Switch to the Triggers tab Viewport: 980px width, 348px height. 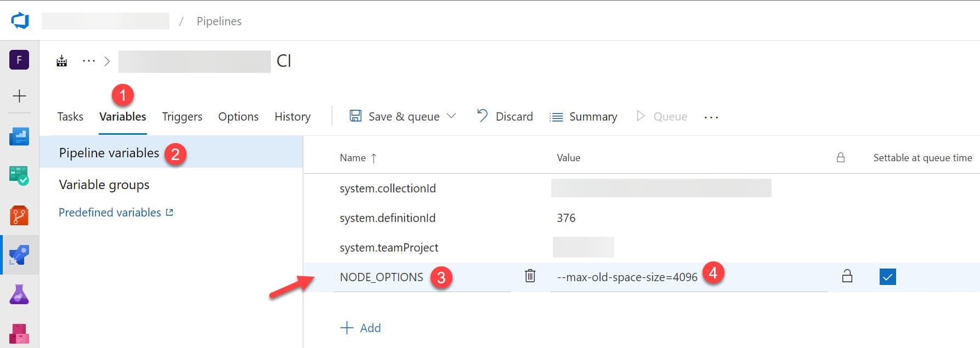[x=182, y=116]
